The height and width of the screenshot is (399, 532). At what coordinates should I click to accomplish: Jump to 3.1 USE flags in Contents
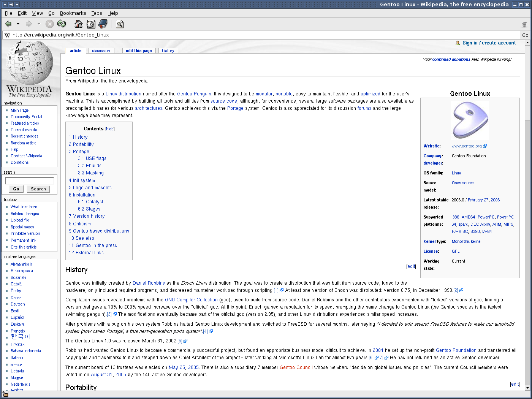(x=92, y=158)
